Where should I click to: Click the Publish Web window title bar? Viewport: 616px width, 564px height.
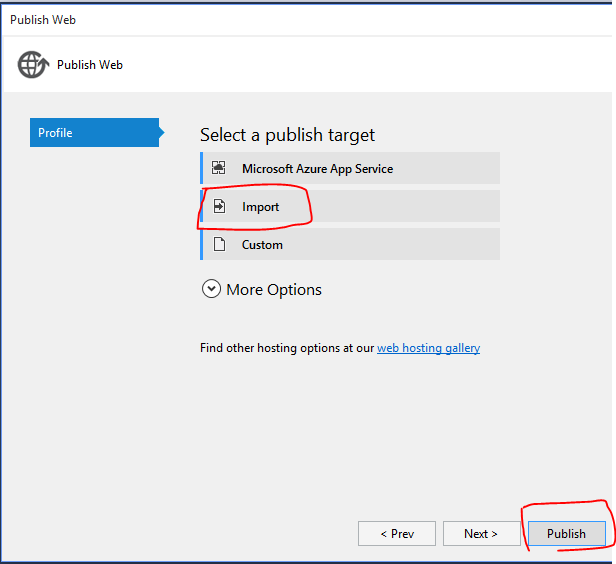(x=300, y=19)
